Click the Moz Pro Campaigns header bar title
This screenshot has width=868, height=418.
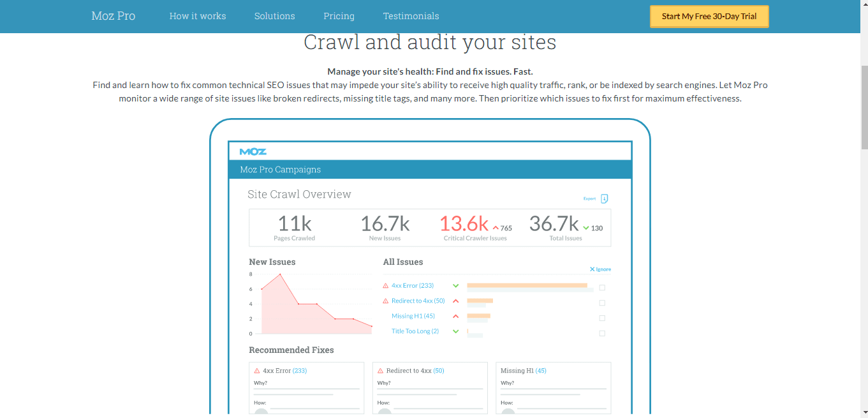click(281, 170)
